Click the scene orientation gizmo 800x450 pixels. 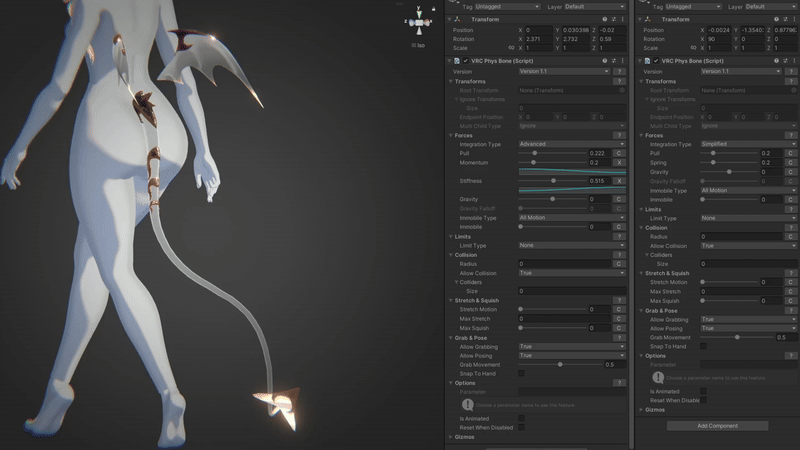419,22
